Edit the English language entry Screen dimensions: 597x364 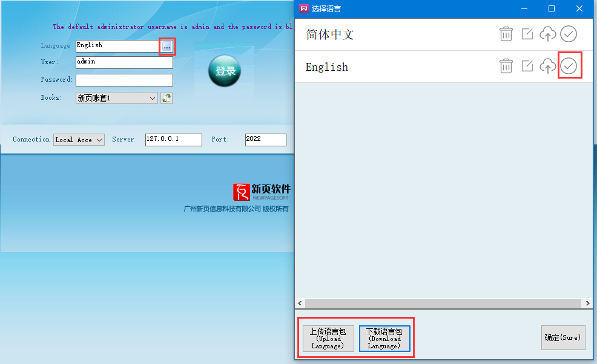point(527,67)
